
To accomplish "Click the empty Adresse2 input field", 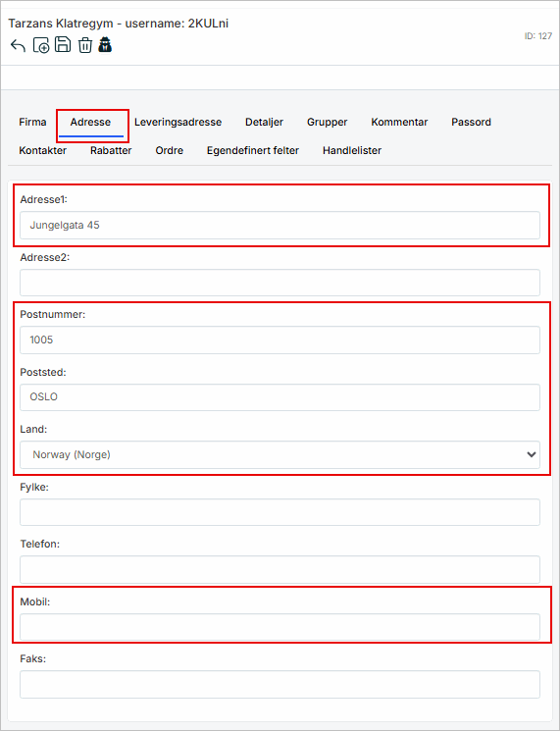I will click(x=280, y=283).
